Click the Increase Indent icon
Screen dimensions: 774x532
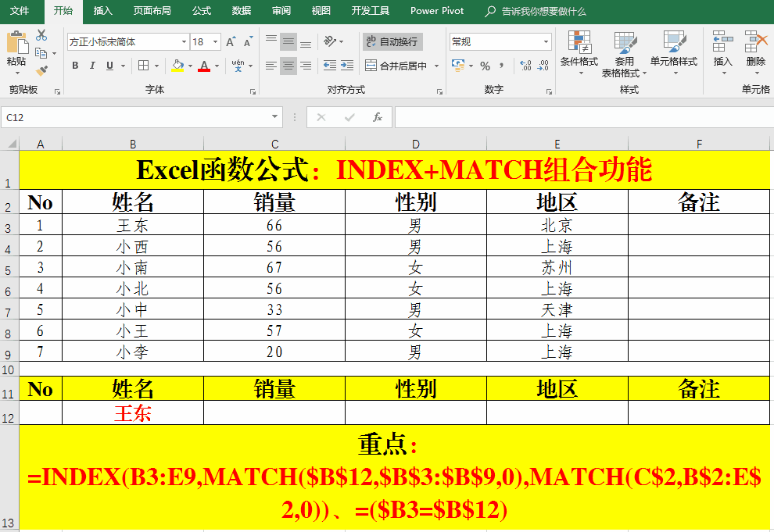click(346, 66)
